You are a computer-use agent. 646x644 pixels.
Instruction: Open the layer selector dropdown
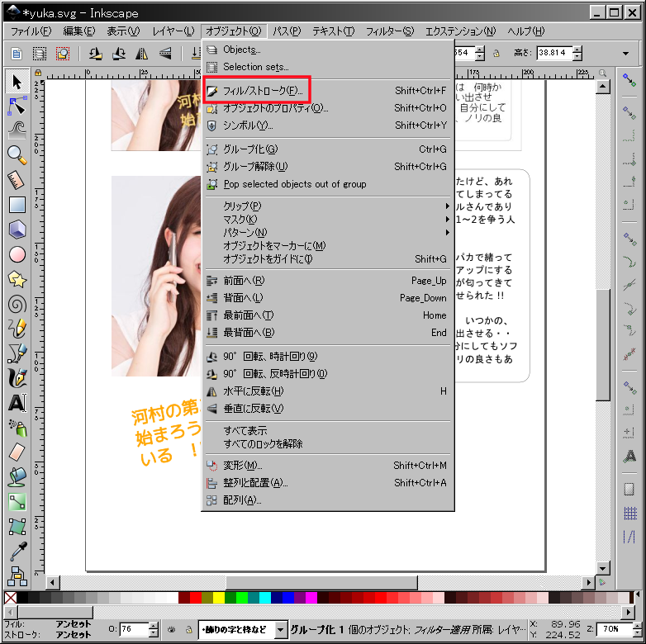tap(280, 629)
